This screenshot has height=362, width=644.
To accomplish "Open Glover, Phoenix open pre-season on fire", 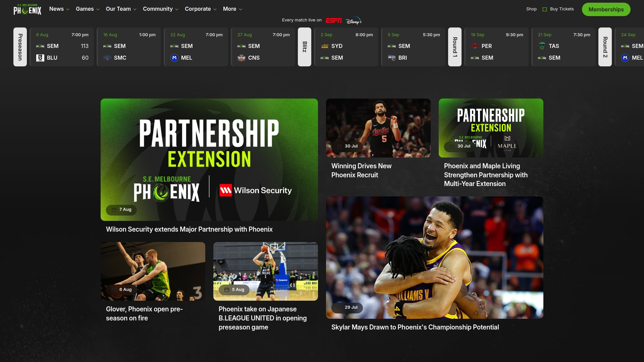I will tap(144, 314).
